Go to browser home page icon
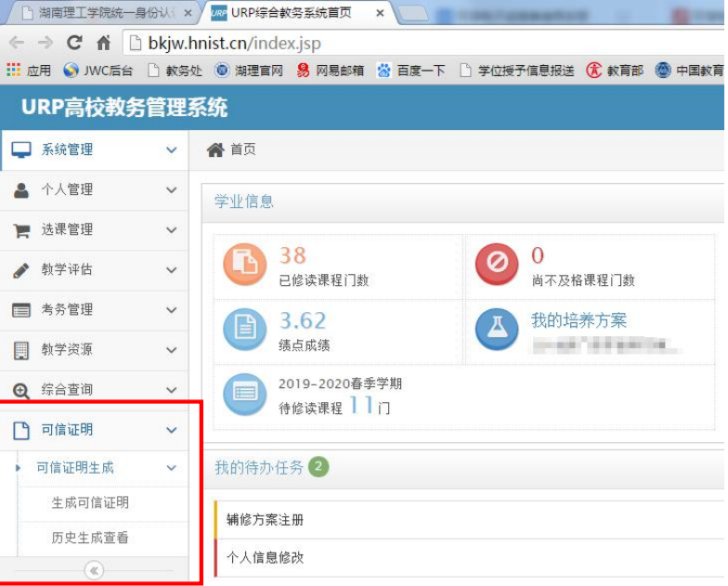The image size is (728, 586). pyautogui.click(x=104, y=43)
